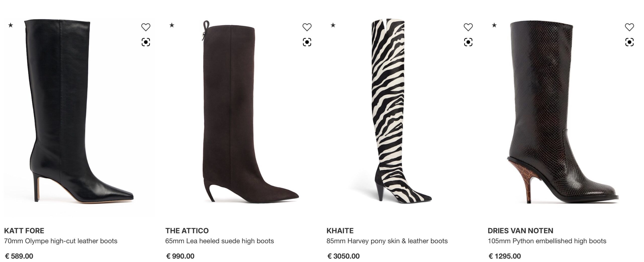Add Katt Fore boots to wishlist
The height and width of the screenshot is (262, 644).
[x=146, y=27]
